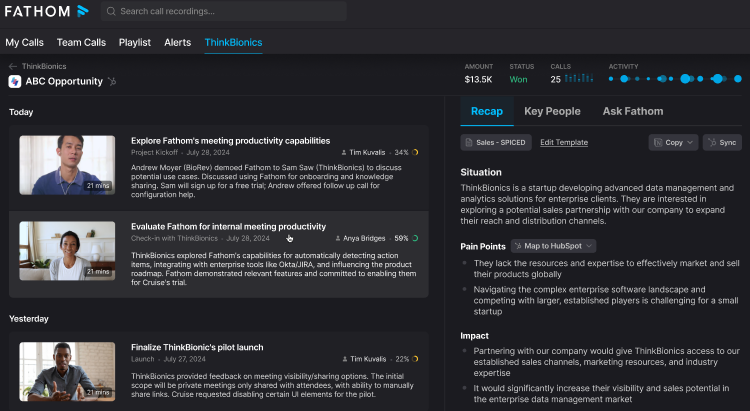Click the last dot in the activity timeline
750x411 pixels.
[738, 78]
